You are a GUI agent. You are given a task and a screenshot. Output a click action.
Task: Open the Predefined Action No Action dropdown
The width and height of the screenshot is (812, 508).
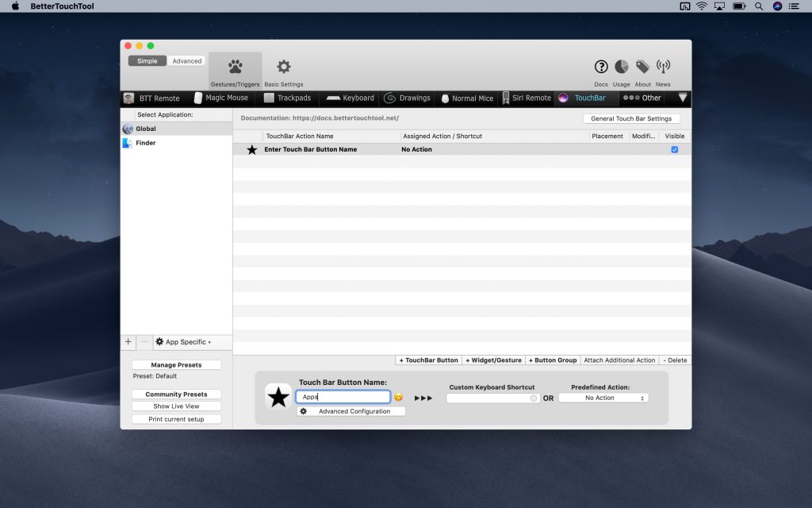(603, 398)
